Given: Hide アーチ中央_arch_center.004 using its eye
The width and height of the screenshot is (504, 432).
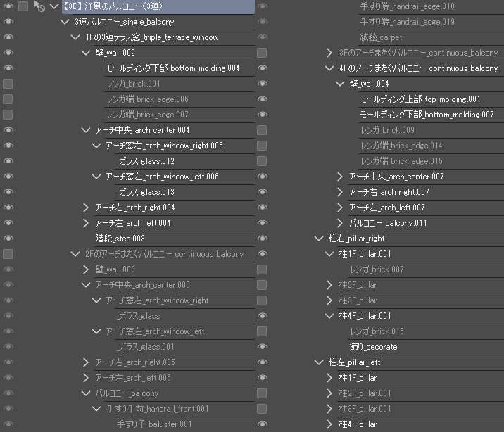Looking at the screenshot, I should (x=8, y=129).
